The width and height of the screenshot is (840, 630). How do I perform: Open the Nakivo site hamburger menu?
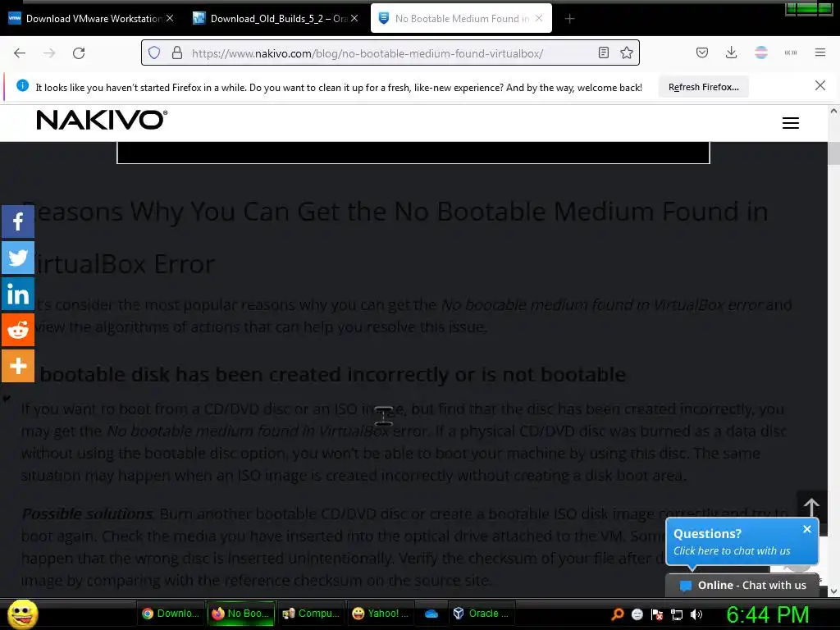click(x=791, y=123)
